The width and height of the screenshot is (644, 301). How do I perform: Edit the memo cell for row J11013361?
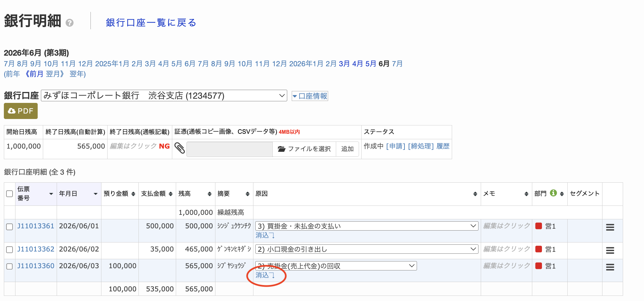coord(507,226)
